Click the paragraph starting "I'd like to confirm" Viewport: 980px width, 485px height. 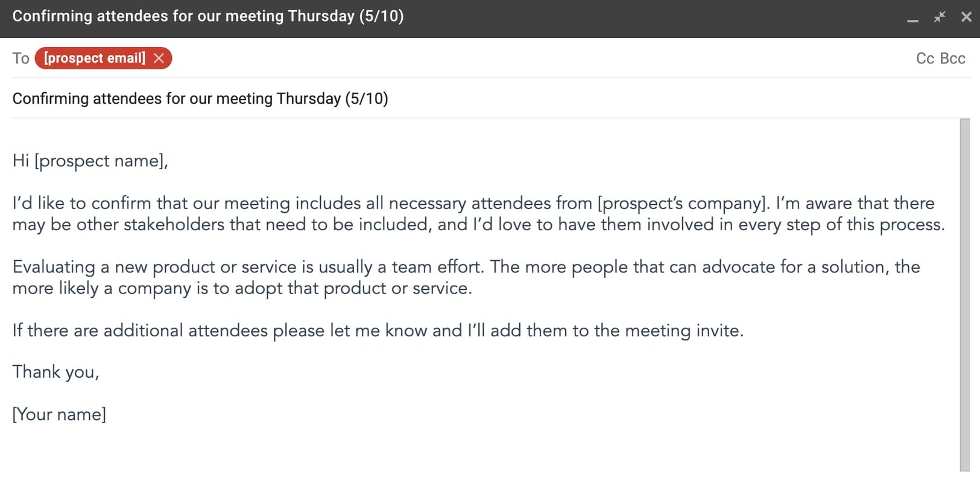coord(478,214)
